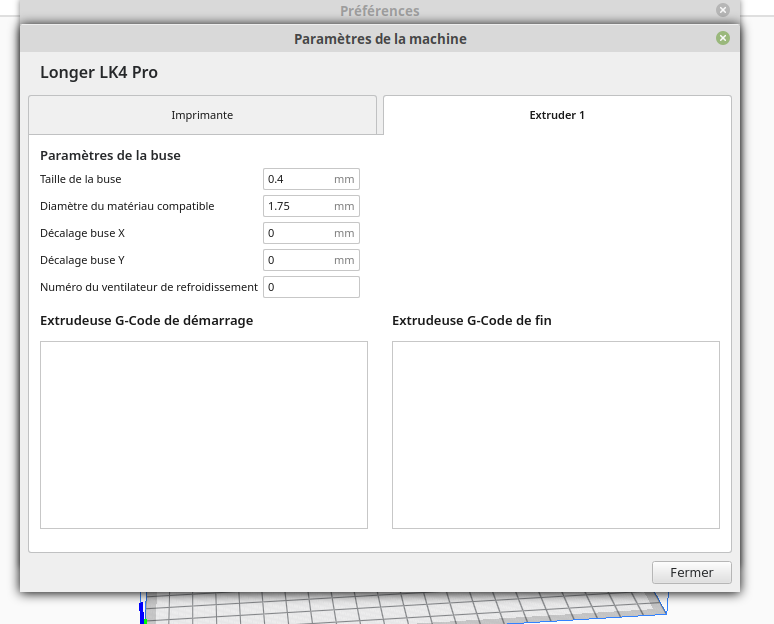Viewport: 774px width, 624px height.
Task: Click the Taille de la buse field
Action: (x=311, y=179)
